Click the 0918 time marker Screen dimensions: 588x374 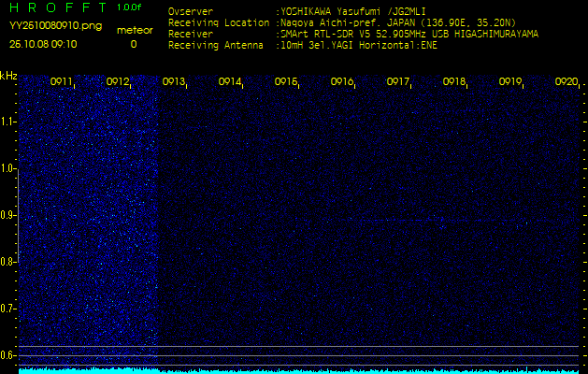[453, 81]
